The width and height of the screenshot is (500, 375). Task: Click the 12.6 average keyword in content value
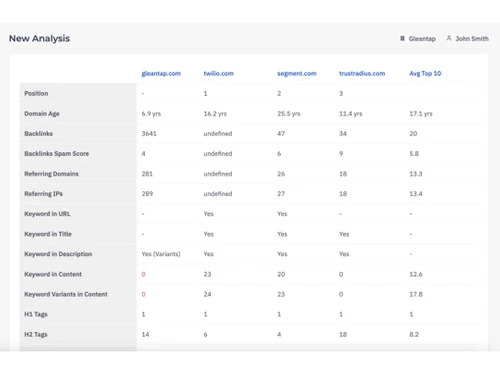pos(416,274)
